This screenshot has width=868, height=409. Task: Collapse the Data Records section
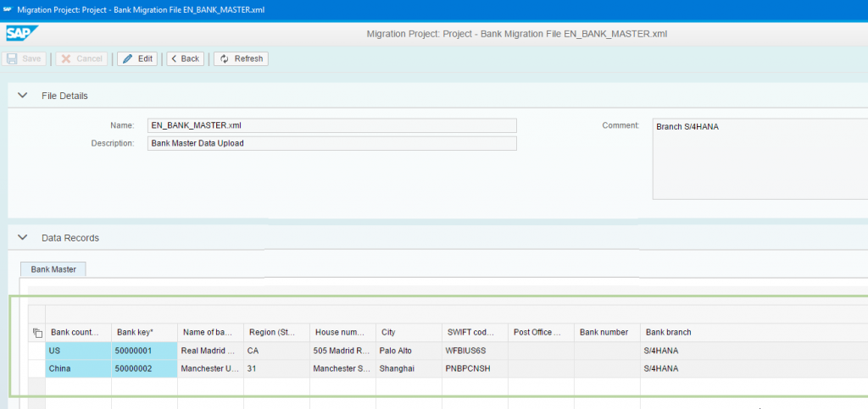23,238
